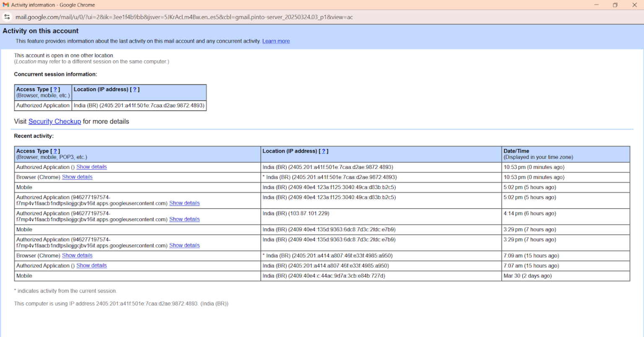Open the Security Checkup link
The height and width of the screenshot is (337, 644).
[x=55, y=122]
